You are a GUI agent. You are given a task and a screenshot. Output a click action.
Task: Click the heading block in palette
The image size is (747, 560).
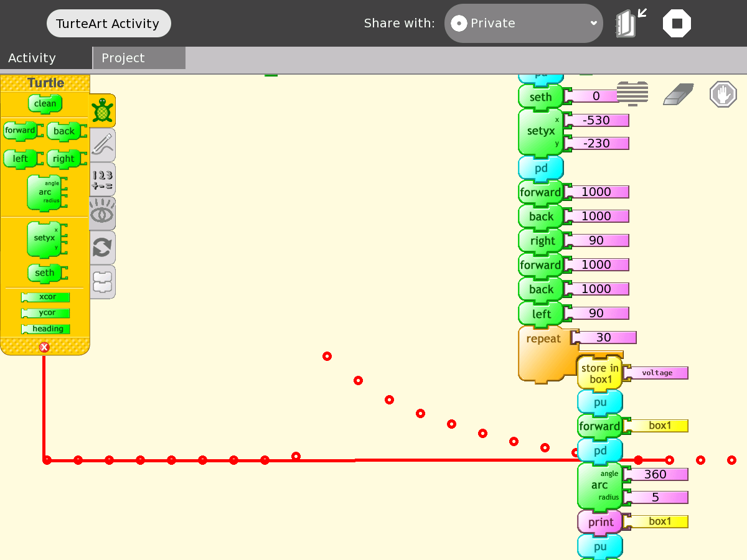(x=46, y=329)
